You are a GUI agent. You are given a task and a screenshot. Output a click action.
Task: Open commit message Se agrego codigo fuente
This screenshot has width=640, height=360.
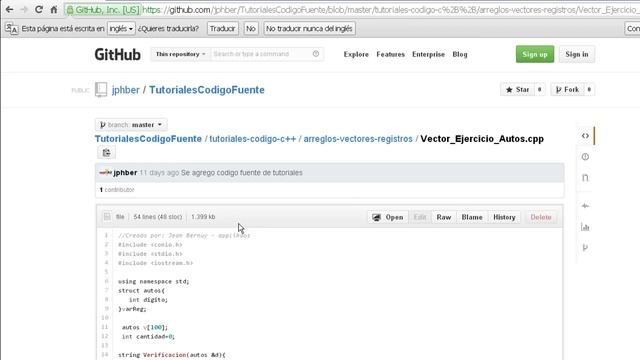click(x=242, y=173)
